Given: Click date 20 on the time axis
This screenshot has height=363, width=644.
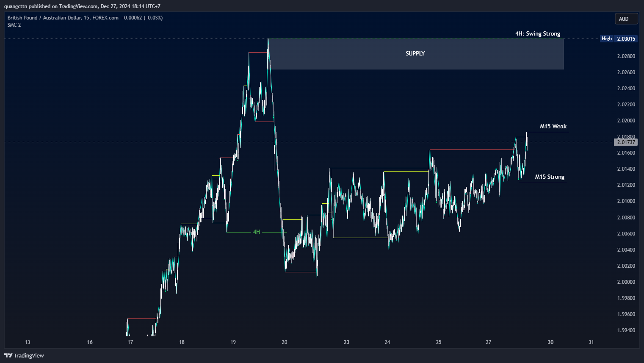Looking at the screenshot, I should click(285, 342).
